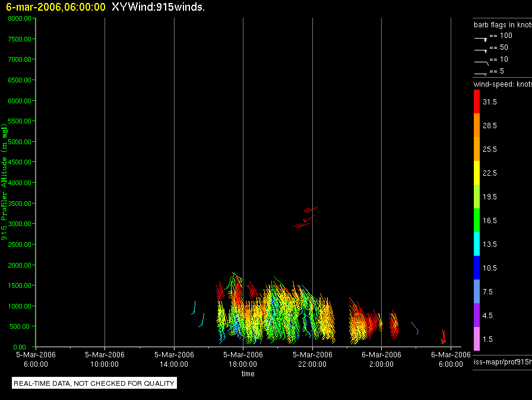
Task: Click the '6-Mar-2006 6:00:00' time label
Action: click(x=451, y=360)
